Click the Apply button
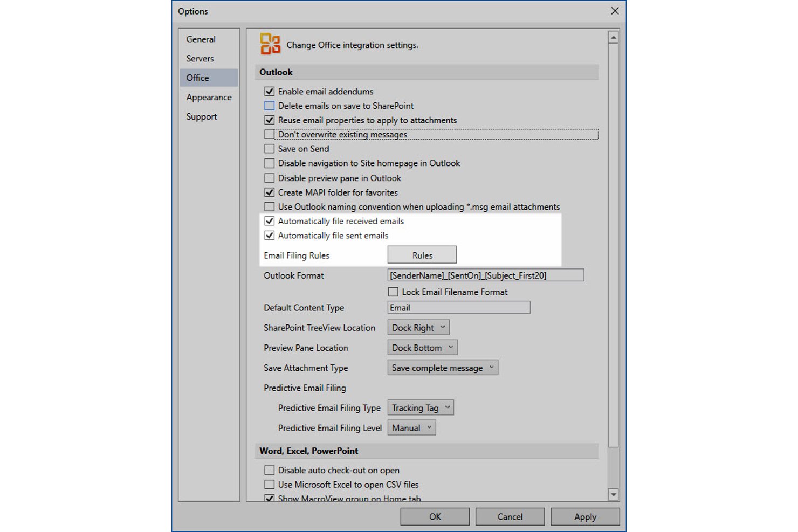Image resolution: width=798 pixels, height=532 pixels. [x=585, y=517]
